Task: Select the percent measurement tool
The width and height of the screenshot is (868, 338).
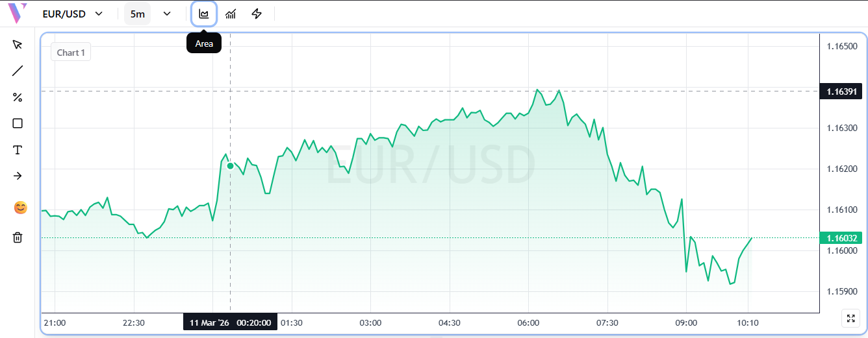Action: click(x=18, y=97)
